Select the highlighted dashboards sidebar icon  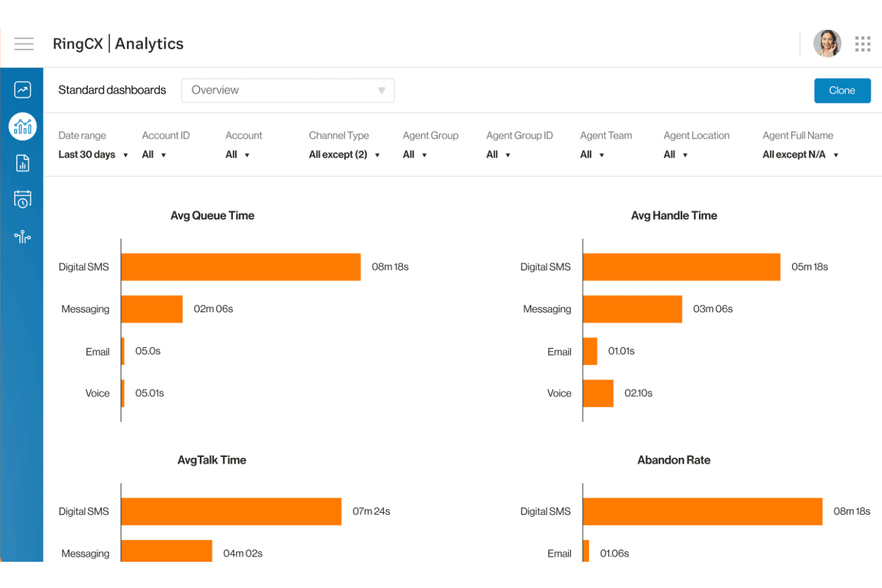(23, 126)
